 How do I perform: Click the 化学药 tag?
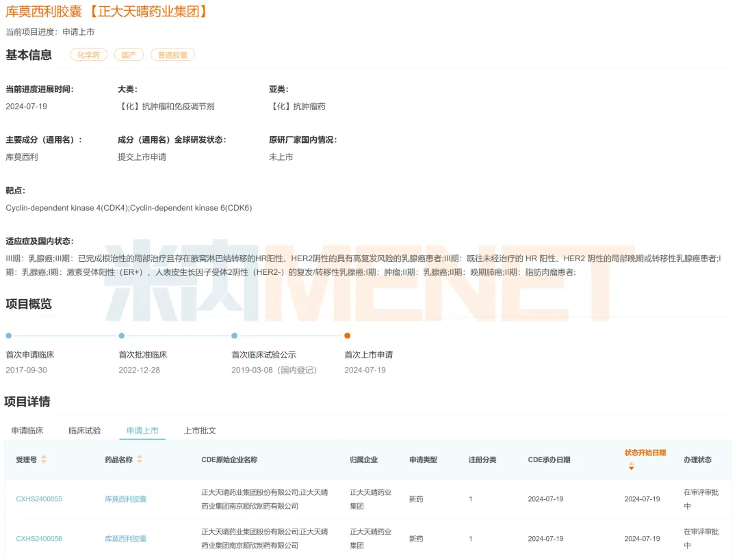[x=89, y=55]
